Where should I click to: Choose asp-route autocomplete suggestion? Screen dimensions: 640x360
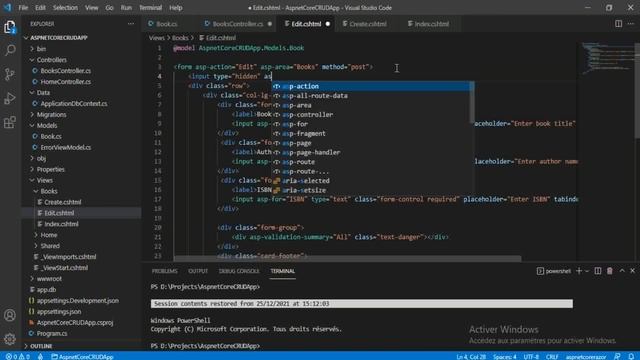[x=371, y=162]
